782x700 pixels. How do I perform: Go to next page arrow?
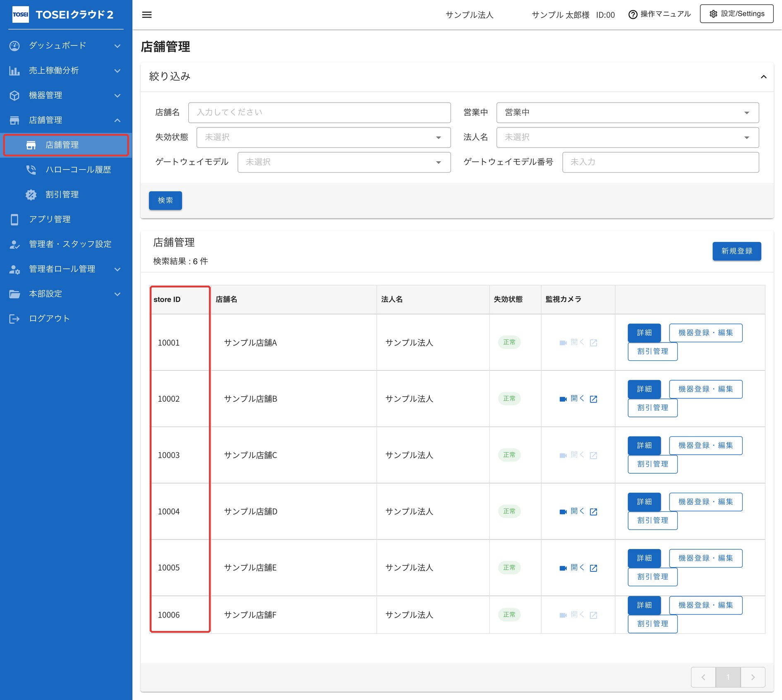(753, 677)
